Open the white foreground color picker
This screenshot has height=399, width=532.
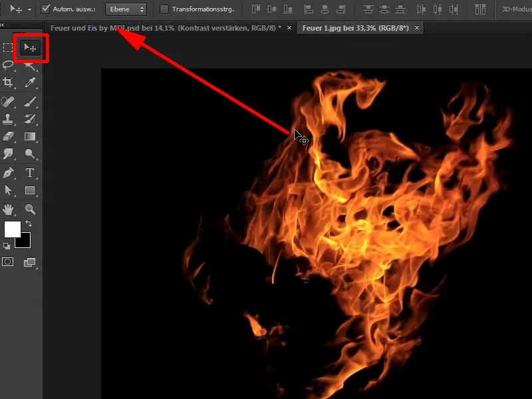(x=11, y=228)
